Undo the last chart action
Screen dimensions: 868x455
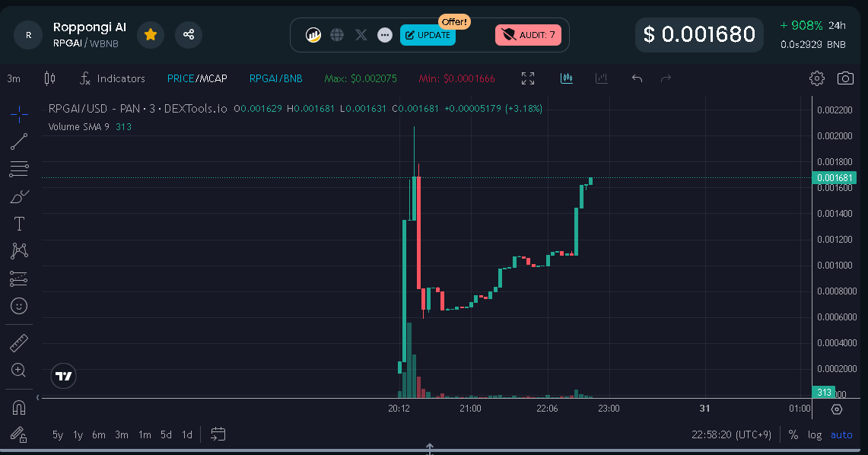(637, 78)
